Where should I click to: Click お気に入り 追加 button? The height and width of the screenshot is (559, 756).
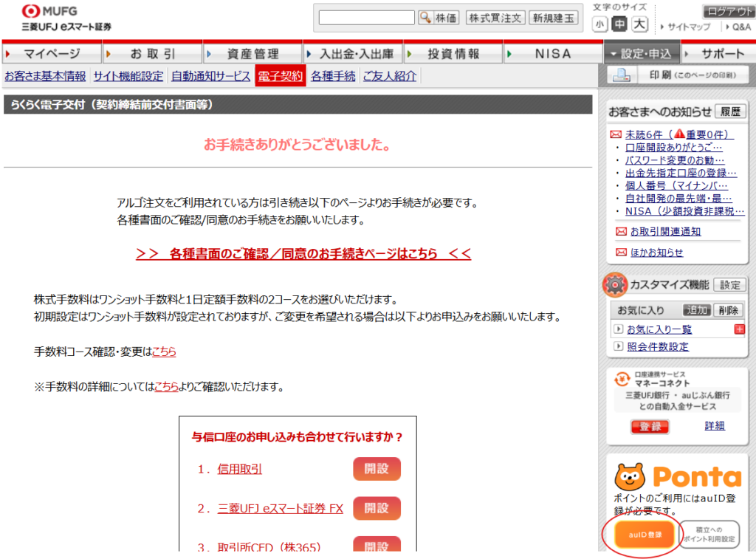pos(697,310)
